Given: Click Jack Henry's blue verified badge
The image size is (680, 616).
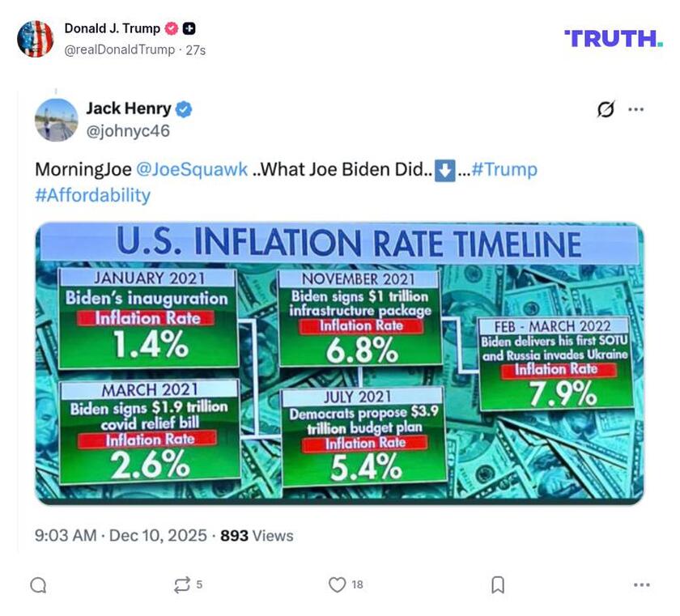Looking at the screenshot, I should tap(185, 108).
